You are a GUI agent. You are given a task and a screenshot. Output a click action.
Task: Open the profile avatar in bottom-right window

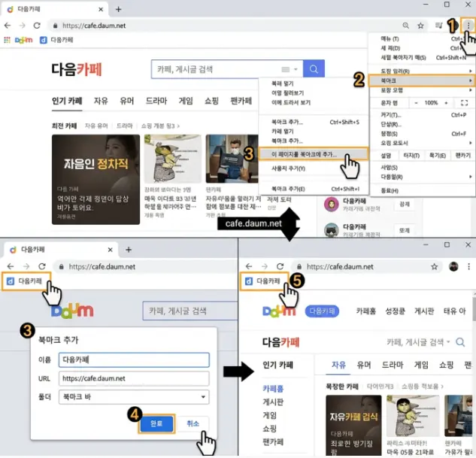453,266
